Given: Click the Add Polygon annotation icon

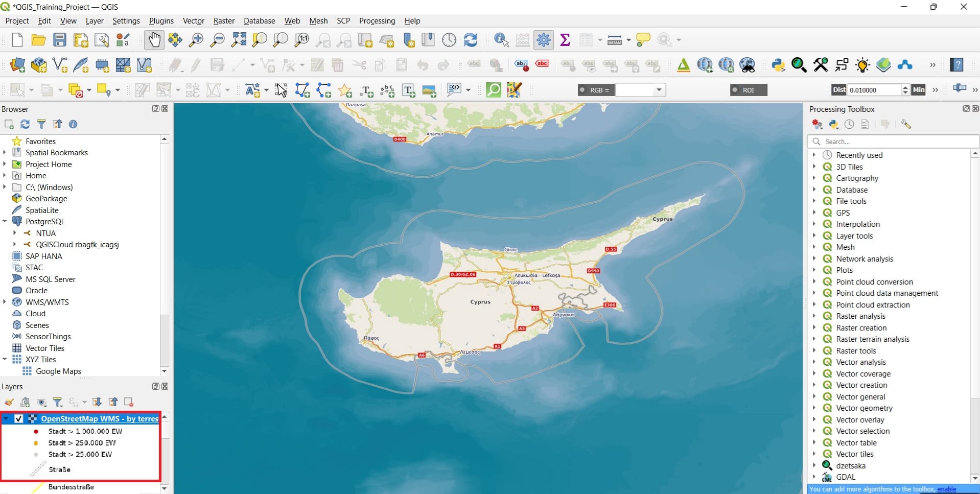Looking at the screenshot, I should point(302,90).
